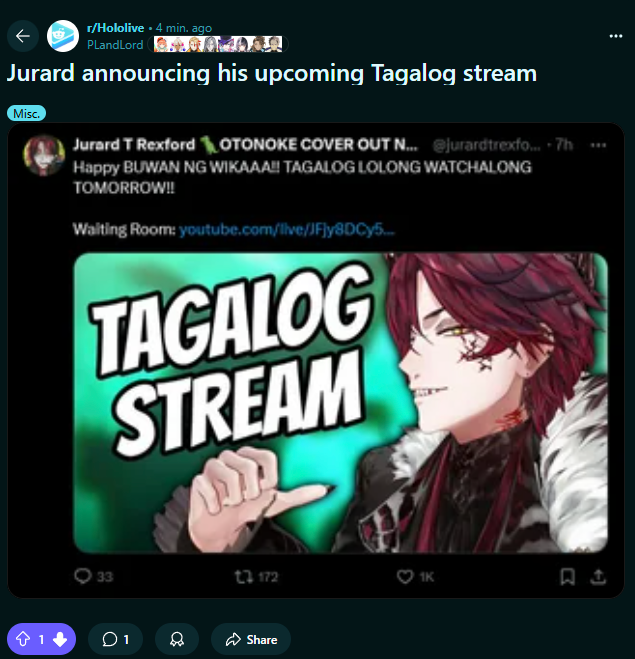Open the r/Hololive subreddit avatar
This screenshot has height=659, width=635.
pyautogui.click(x=63, y=36)
